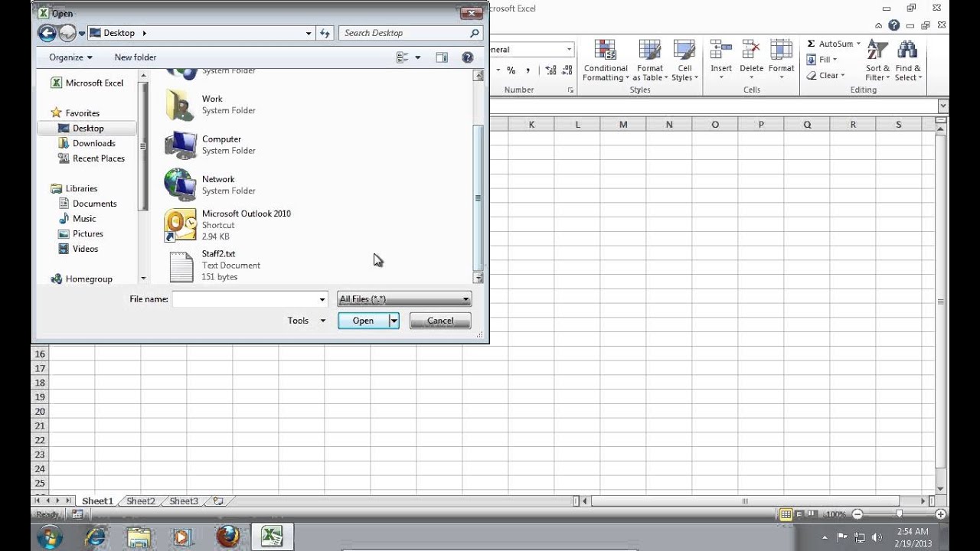Click Delete cells icon in ribbon
The image size is (980, 551).
tap(751, 51)
